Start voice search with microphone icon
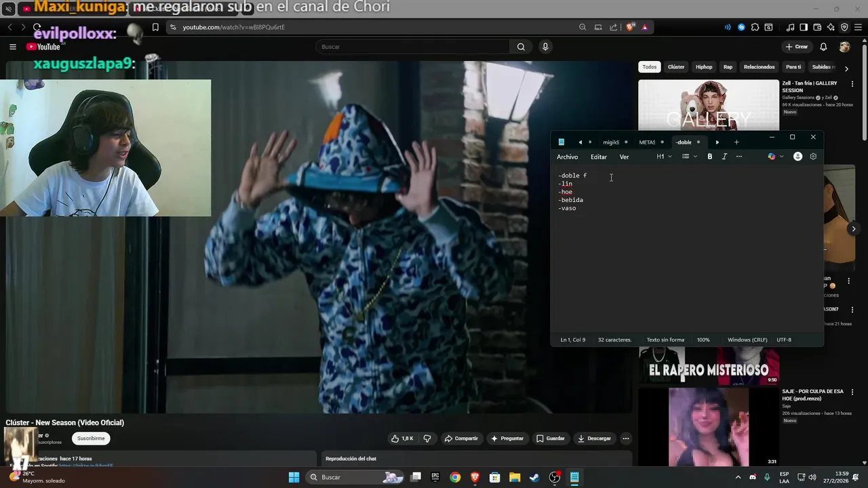The image size is (868, 488). [x=545, y=47]
